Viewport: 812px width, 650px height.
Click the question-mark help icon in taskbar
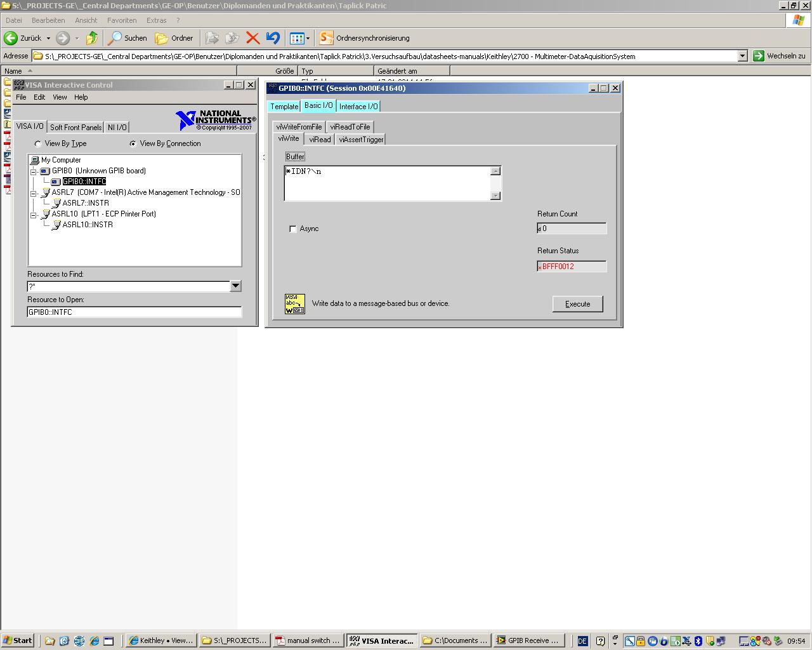600,641
